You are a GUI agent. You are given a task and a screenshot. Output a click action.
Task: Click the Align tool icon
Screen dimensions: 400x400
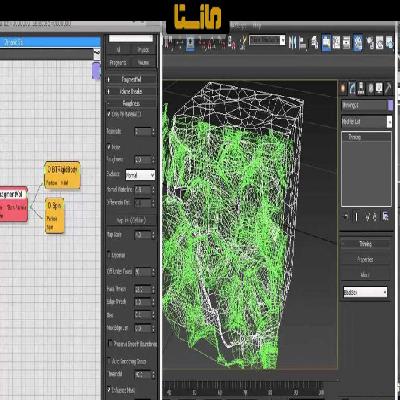click(x=303, y=43)
